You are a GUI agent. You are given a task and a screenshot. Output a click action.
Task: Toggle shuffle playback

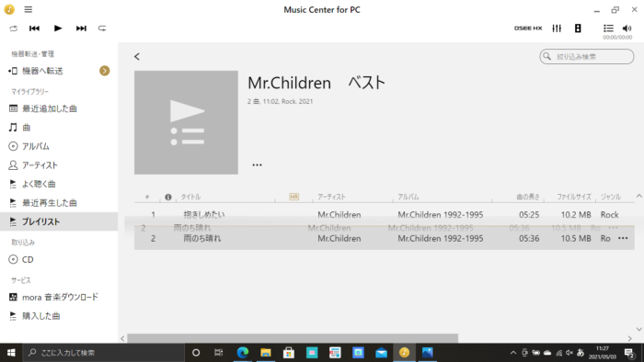[14, 28]
